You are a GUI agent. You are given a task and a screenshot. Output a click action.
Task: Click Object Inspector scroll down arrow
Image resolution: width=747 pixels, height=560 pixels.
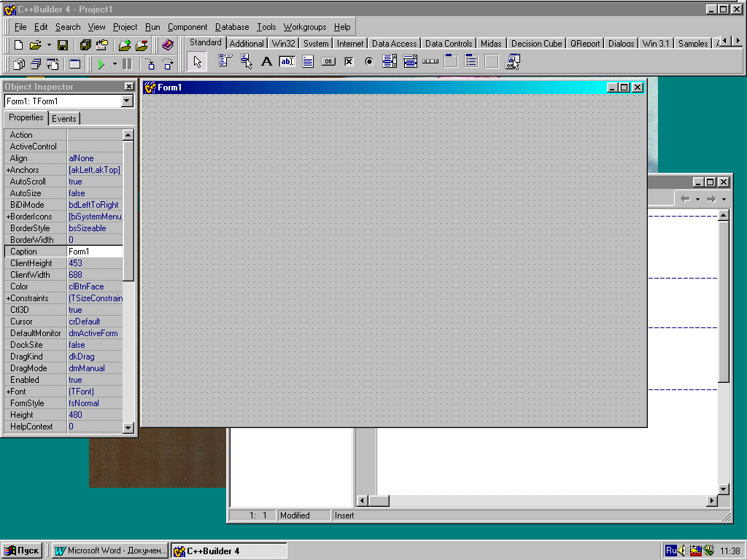point(128,427)
